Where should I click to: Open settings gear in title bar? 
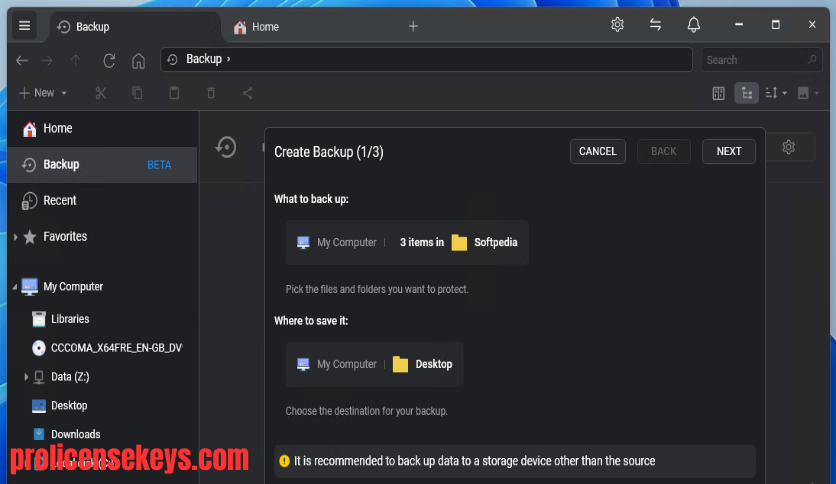(x=617, y=25)
